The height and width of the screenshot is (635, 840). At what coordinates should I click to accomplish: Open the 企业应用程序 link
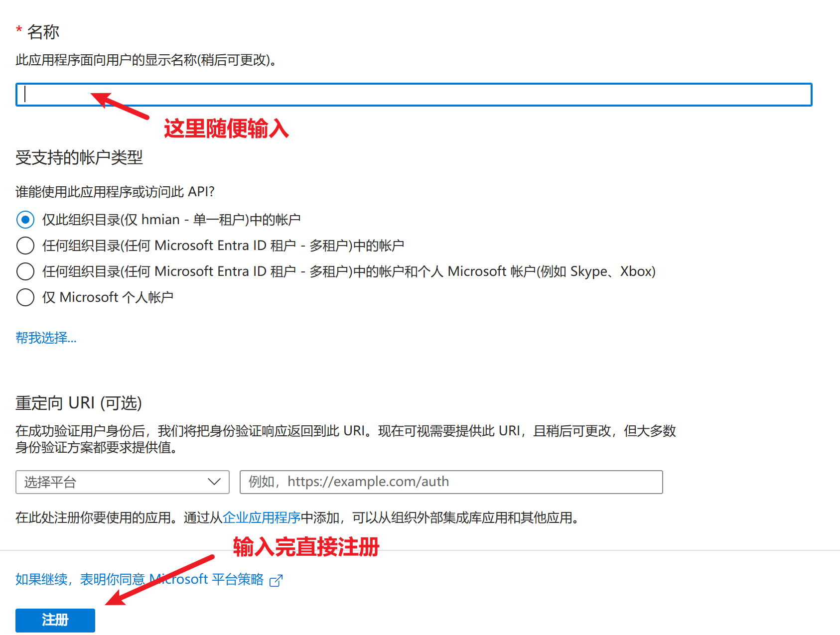(x=262, y=518)
